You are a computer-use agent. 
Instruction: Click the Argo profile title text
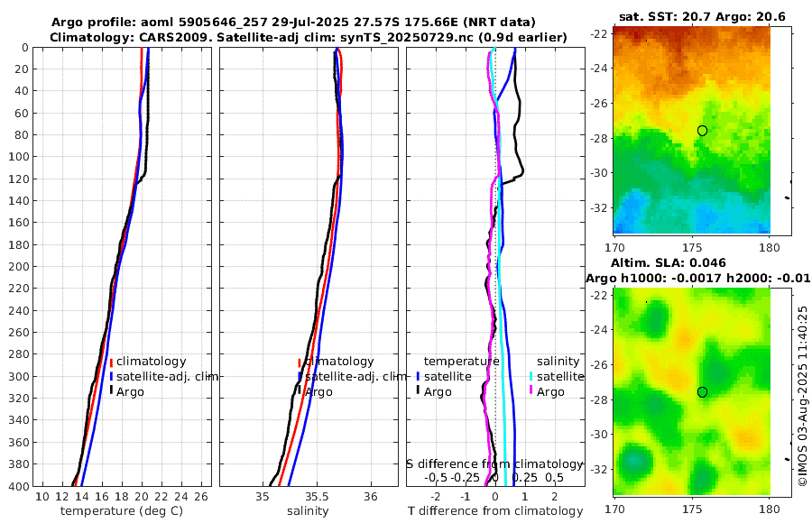click(x=293, y=23)
